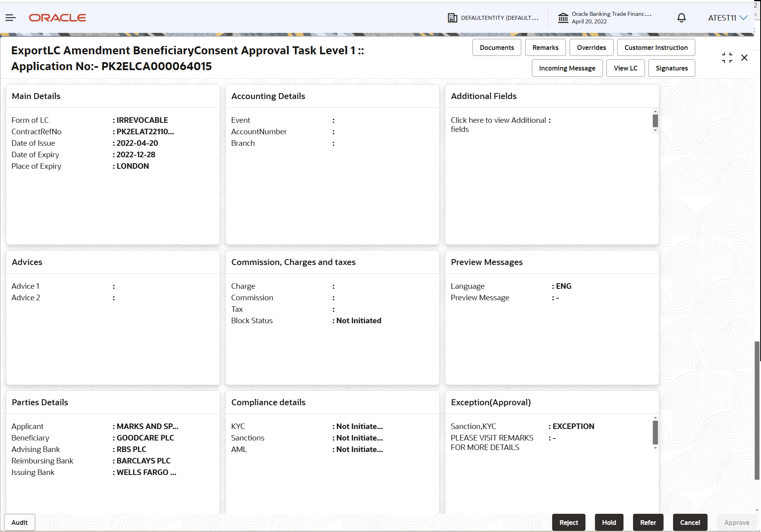Reject the application PK2ELCA000064015

(568, 522)
